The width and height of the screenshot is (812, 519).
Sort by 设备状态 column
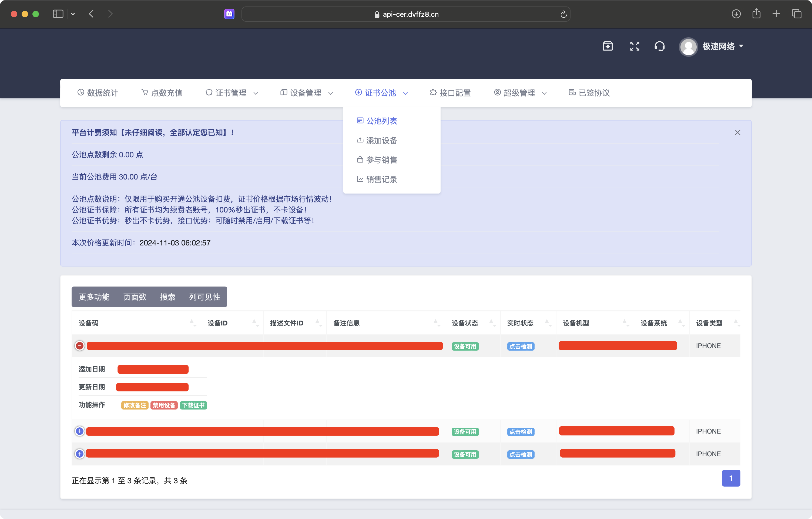(x=473, y=323)
